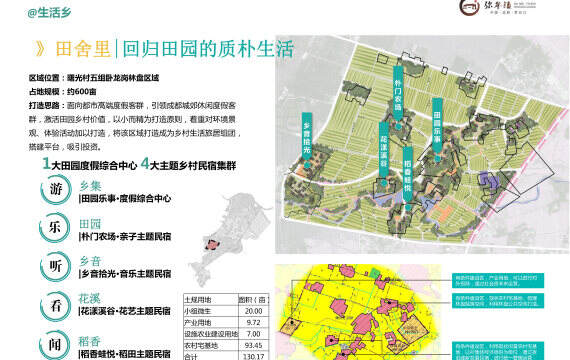The height and width of the screenshot is (360, 570).
Task: Click the bottom teal annotation box
Action: click(x=498, y=351)
